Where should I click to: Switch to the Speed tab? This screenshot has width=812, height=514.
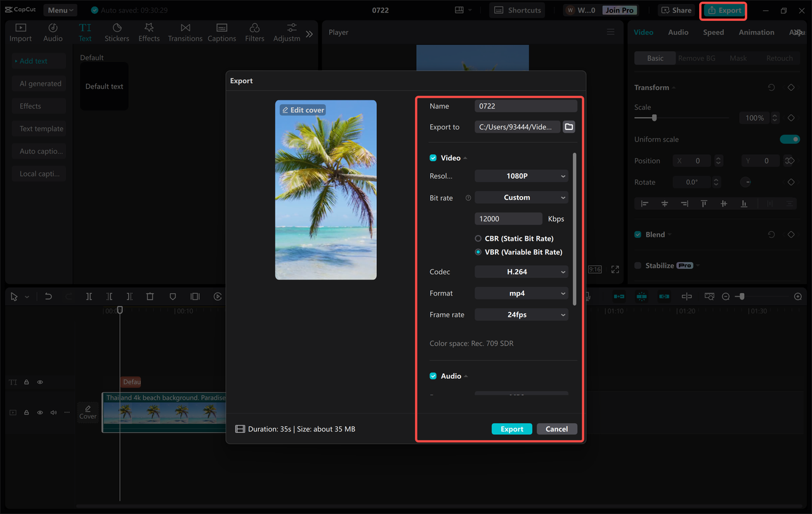[713, 32]
